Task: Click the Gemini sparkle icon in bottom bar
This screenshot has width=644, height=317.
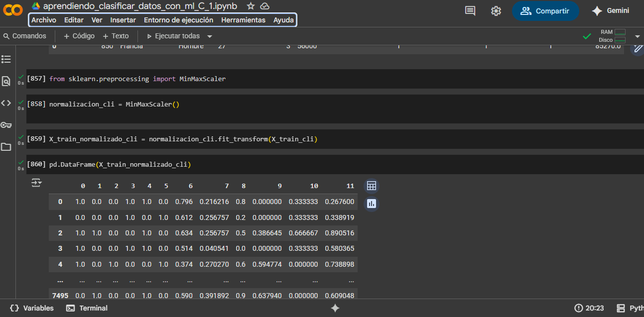Action: click(335, 308)
